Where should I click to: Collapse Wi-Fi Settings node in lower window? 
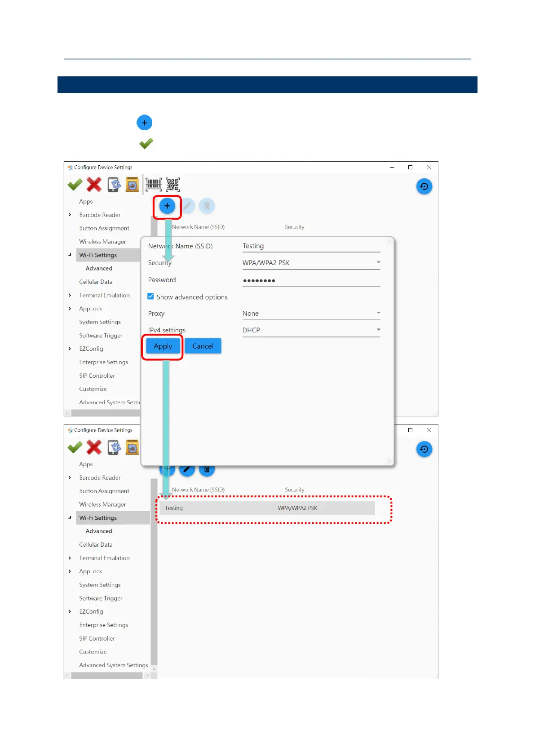coord(70,517)
